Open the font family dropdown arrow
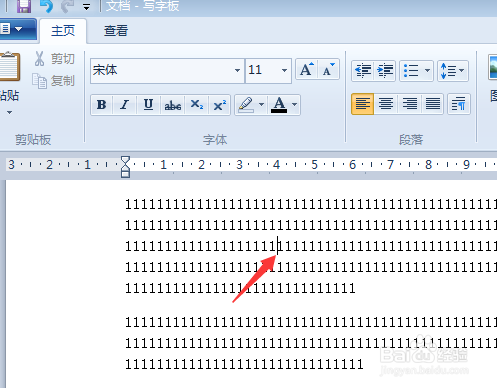 coord(237,71)
